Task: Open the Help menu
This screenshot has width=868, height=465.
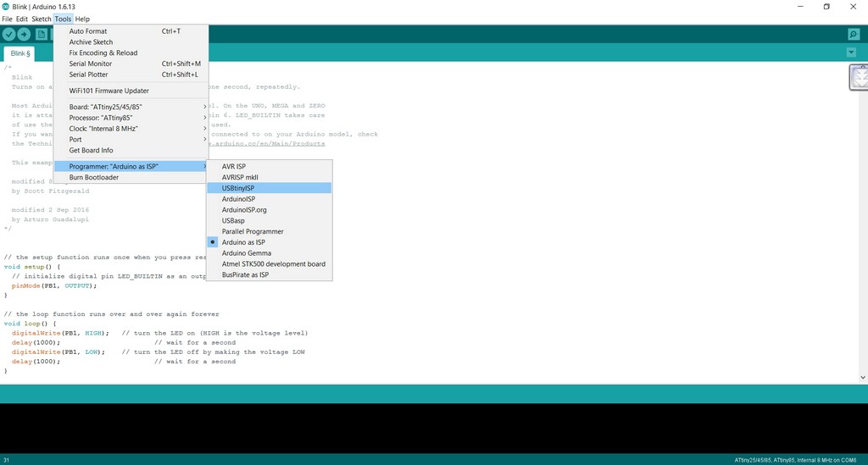Action: [x=82, y=19]
